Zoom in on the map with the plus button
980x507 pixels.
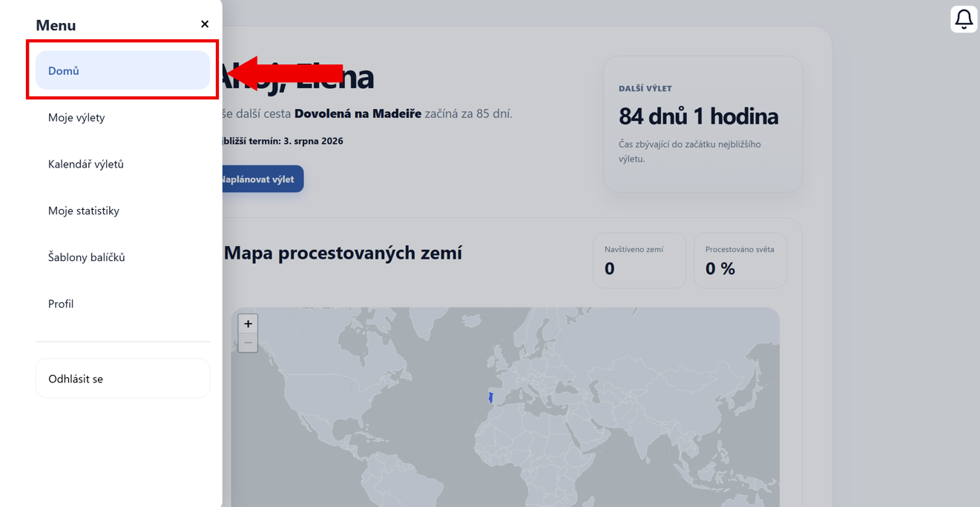click(248, 324)
